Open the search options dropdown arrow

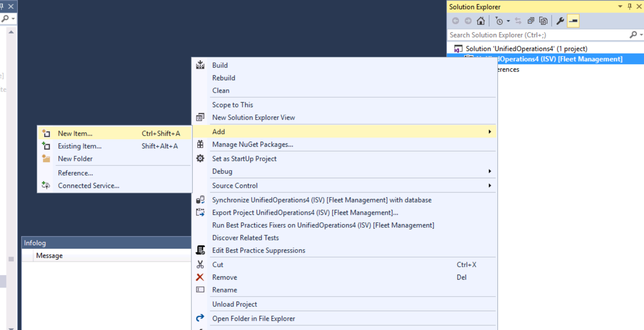tap(640, 35)
